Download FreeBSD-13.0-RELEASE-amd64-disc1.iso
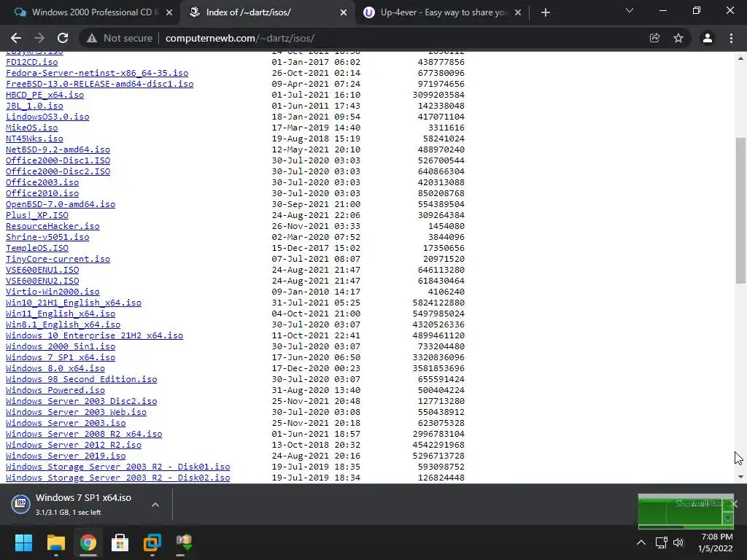 (x=99, y=84)
